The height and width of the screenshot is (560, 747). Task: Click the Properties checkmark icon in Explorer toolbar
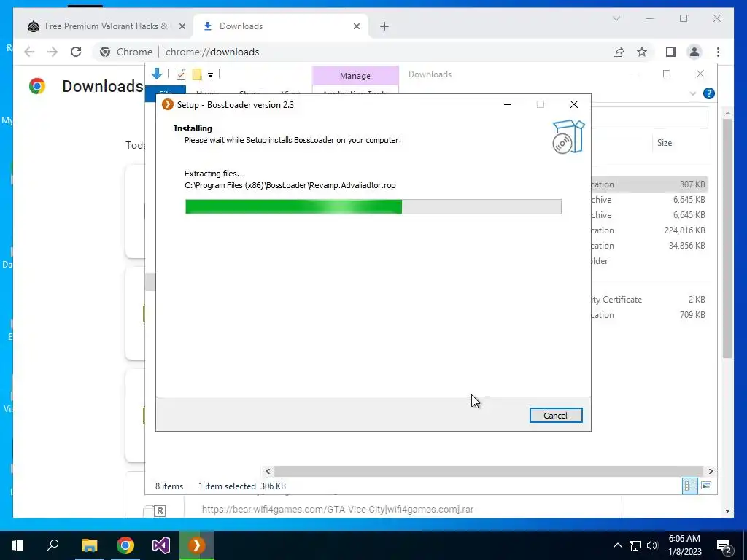(x=181, y=74)
